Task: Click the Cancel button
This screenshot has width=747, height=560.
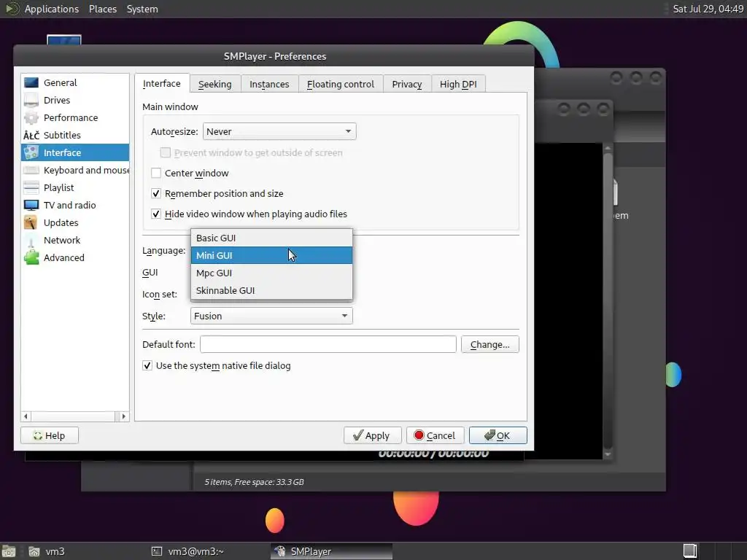Action: coord(435,435)
